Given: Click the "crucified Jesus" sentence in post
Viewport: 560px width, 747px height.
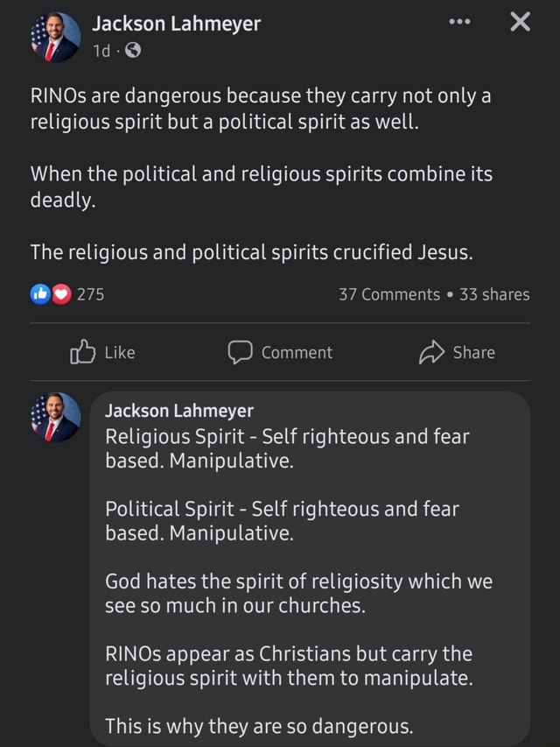Looking at the screenshot, I should coord(252,253).
